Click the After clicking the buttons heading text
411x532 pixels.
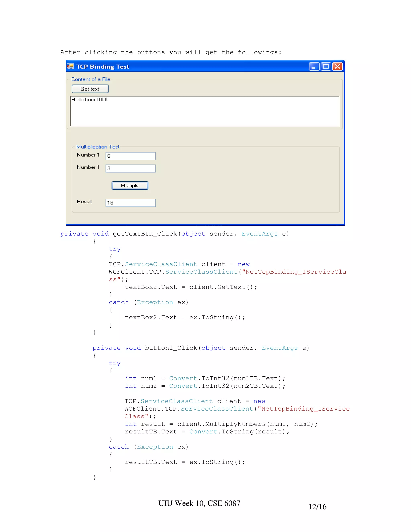click(x=171, y=52)
